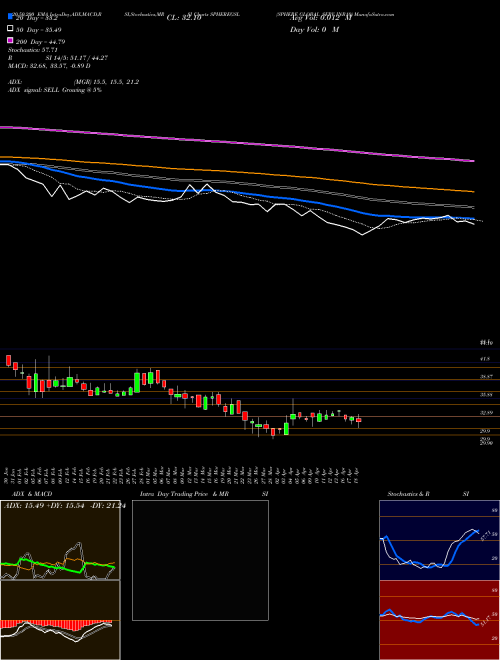The height and width of the screenshot is (660, 500).
Task: Click the blue 20 Day EMA legend swatch
Action: 10,16
